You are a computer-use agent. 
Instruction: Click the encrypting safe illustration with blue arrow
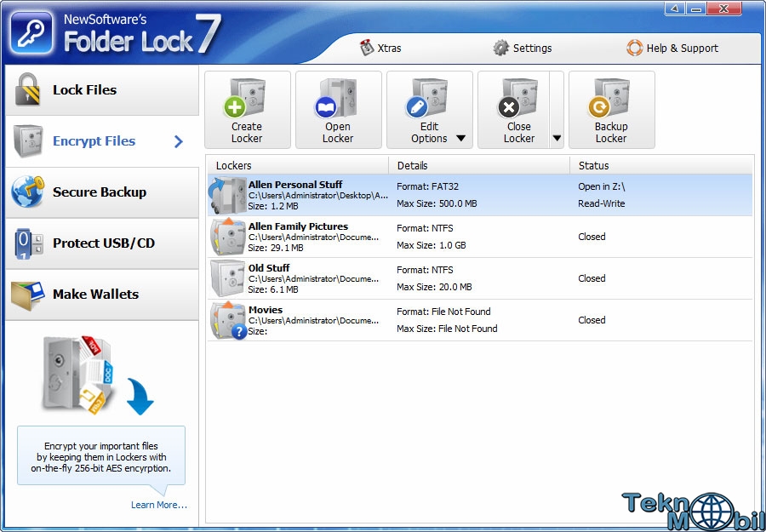tap(97, 375)
